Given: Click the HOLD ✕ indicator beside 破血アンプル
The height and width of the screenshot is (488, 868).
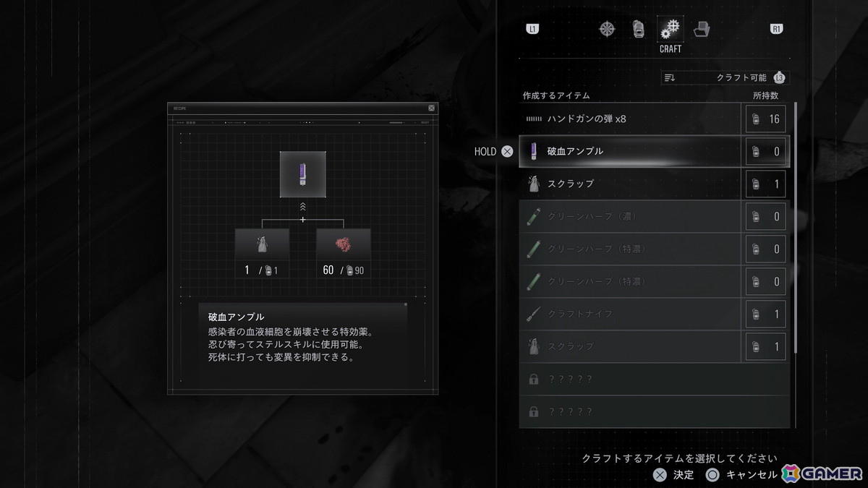Looking at the screenshot, I should point(494,152).
